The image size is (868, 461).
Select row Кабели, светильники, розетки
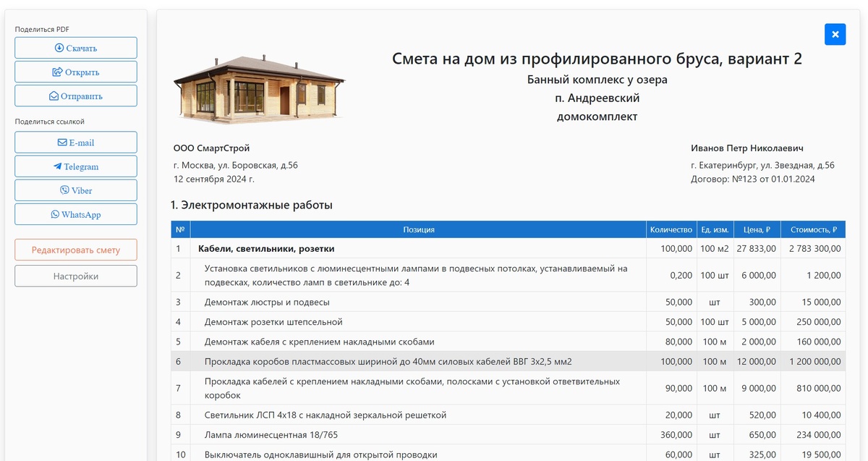[x=509, y=248]
